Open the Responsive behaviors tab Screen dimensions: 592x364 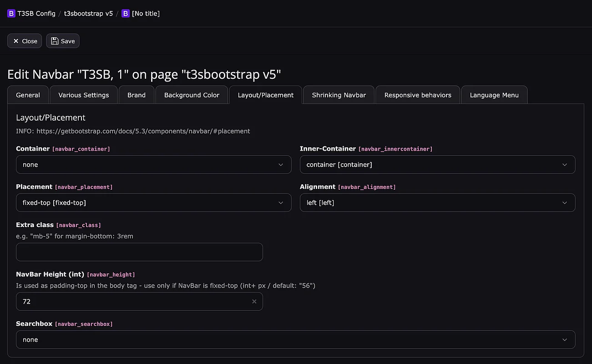418,95
